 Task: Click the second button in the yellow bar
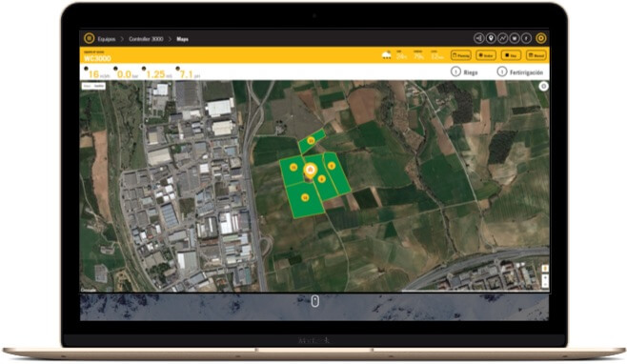486,55
